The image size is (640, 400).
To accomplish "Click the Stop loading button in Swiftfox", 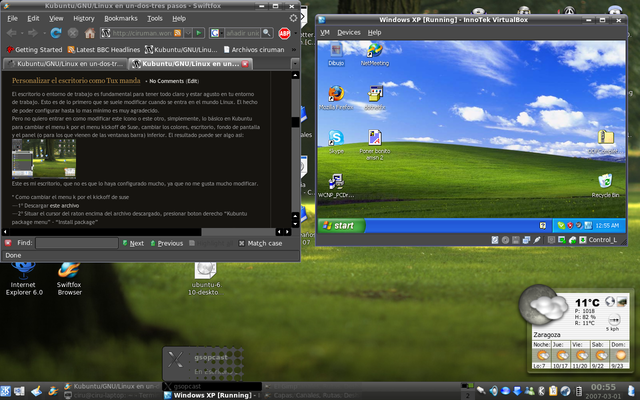I will click(x=73, y=33).
